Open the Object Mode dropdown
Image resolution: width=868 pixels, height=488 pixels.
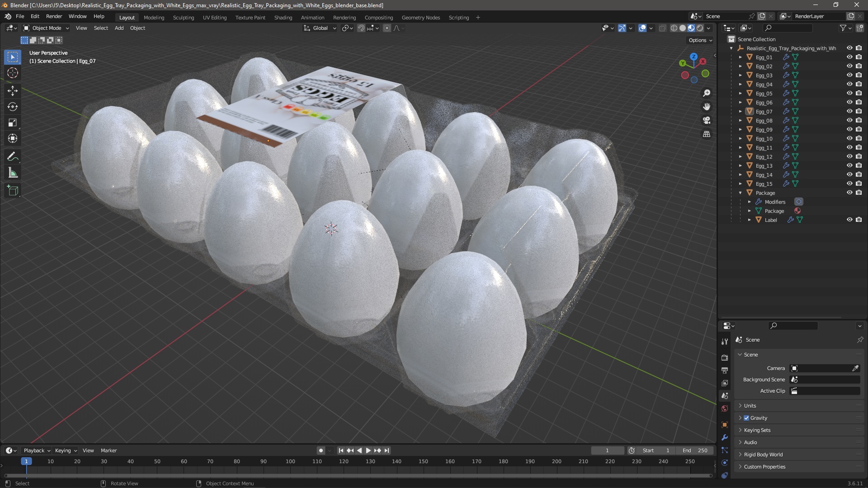46,28
